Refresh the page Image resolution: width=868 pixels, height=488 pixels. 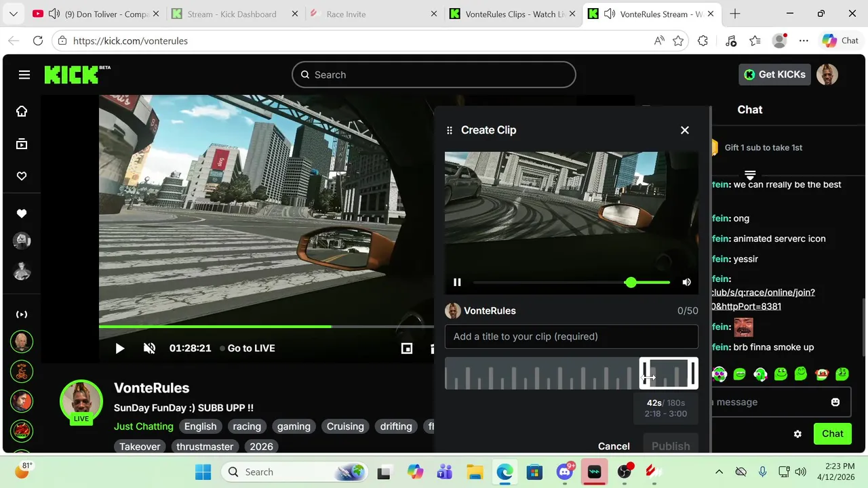[38, 41]
